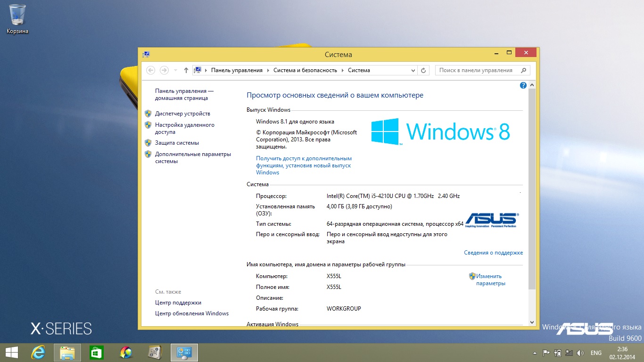644x362 pixels.
Task: Click the Forward arrow in Система window
Action: (164, 70)
